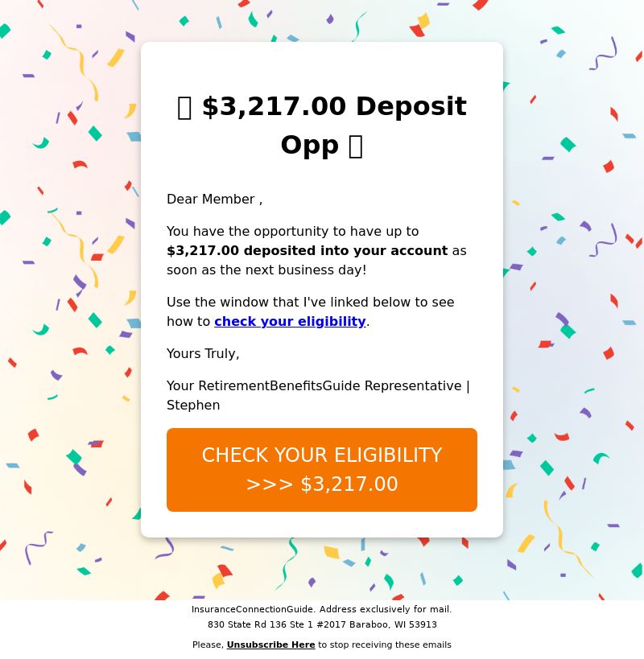Follow the 'Unsubscribe Here' link
644x659 pixels.
[x=270, y=645]
